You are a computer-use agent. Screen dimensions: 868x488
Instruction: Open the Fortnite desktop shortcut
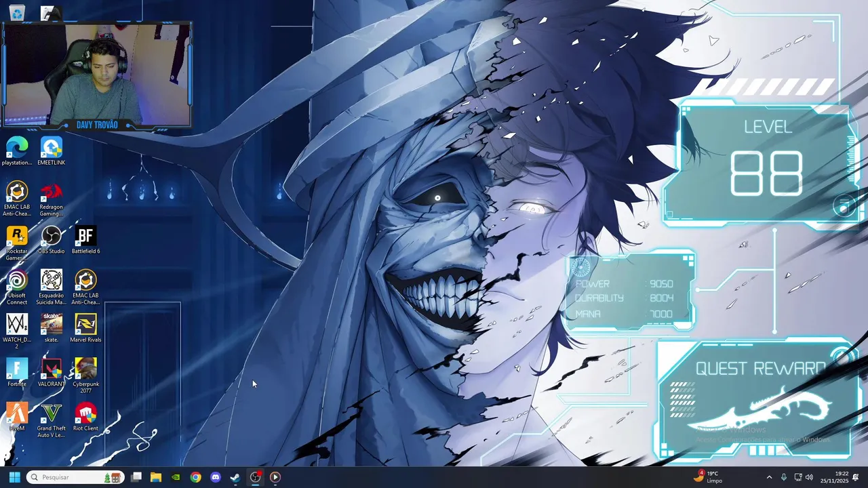click(x=17, y=373)
